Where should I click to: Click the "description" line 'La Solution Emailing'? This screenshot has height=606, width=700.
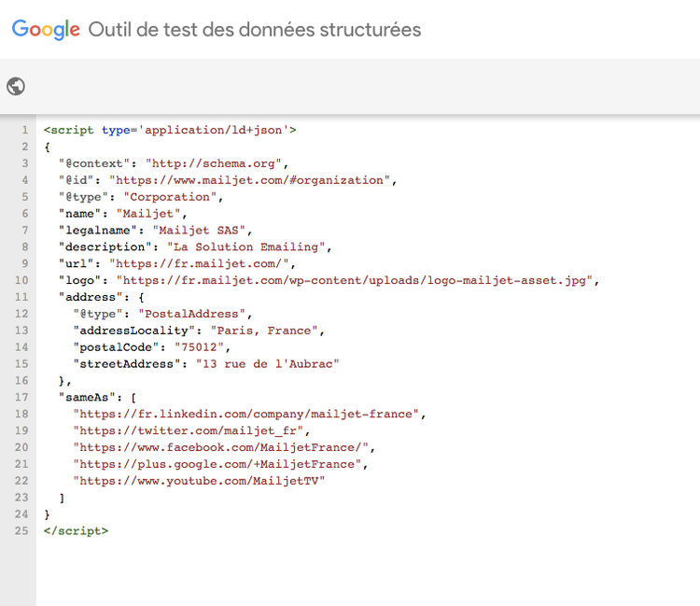pyautogui.click(x=195, y=247)
